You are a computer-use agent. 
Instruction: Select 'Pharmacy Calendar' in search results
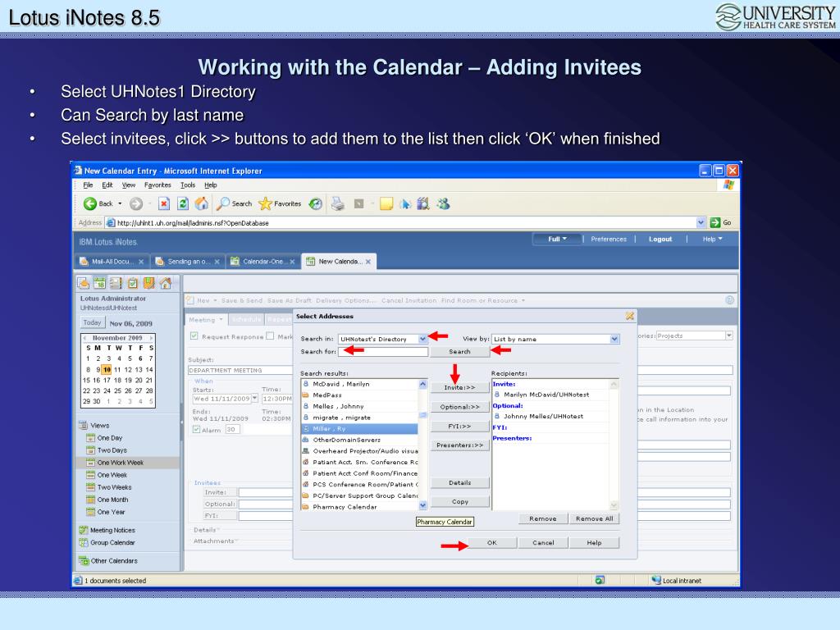359,507
